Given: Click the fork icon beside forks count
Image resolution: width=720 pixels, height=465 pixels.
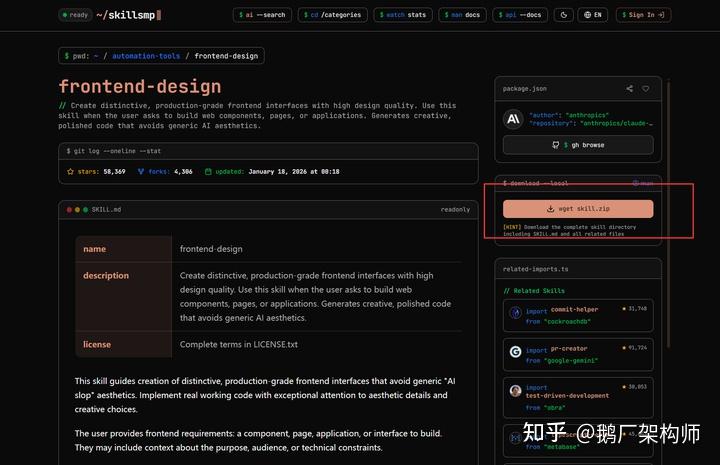Looking at the screenshot, I should [x=141, y=172].
